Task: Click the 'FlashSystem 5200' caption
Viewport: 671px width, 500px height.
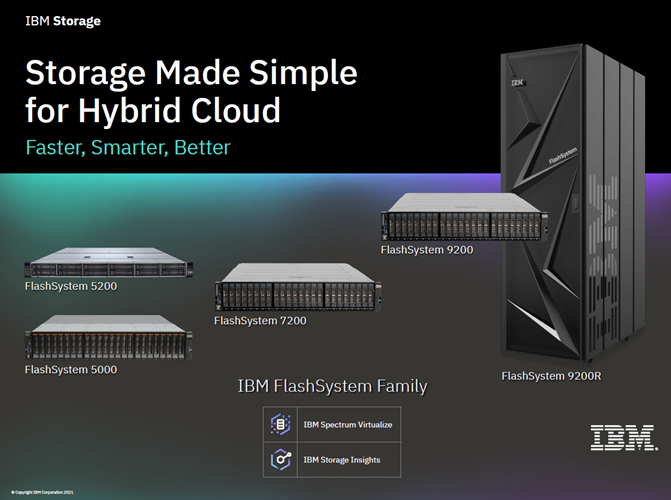Action: point(71,286)
